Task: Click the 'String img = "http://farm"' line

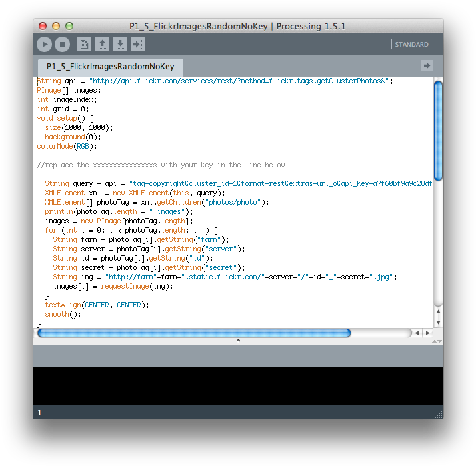Action: 225,277
